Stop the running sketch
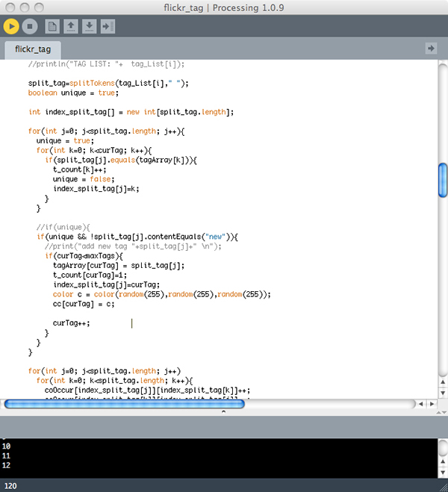Screen dimensions: 448x492 pos(30,26)
